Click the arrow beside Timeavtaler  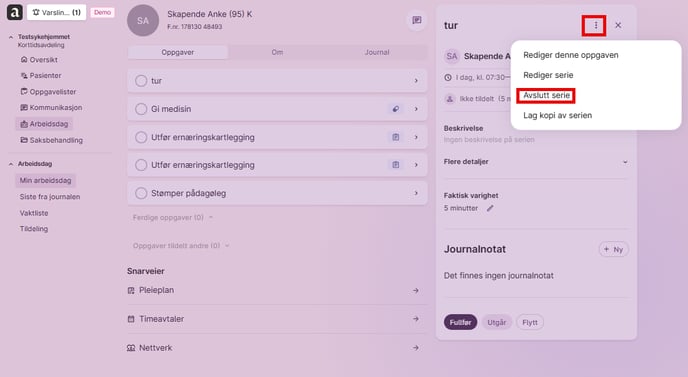[416, 319]
